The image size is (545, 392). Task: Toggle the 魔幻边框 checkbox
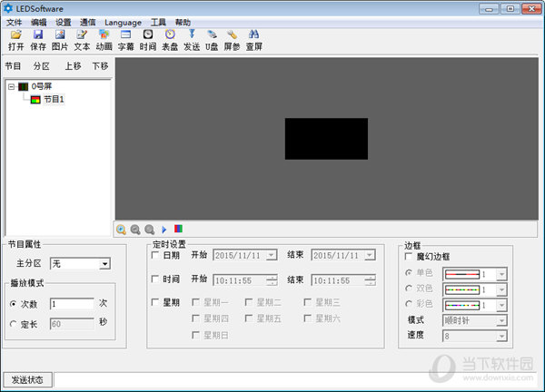(x=410, y=257)
